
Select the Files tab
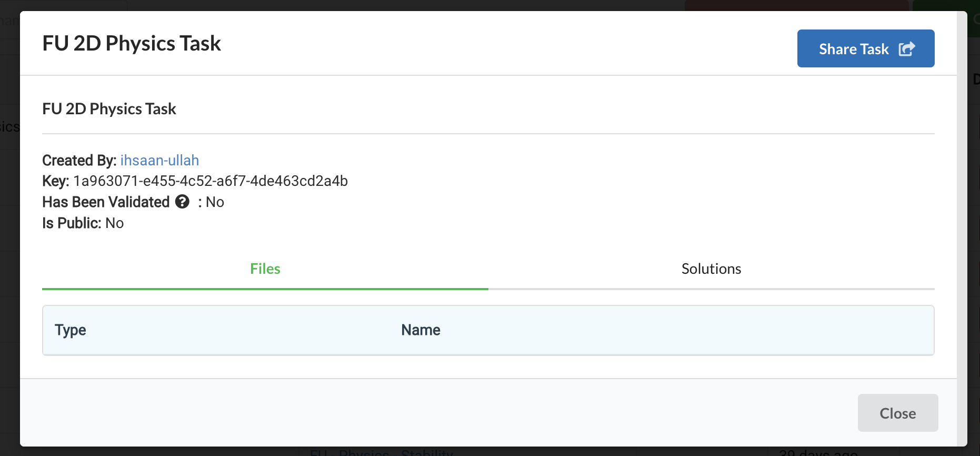(x=265, y=269)
